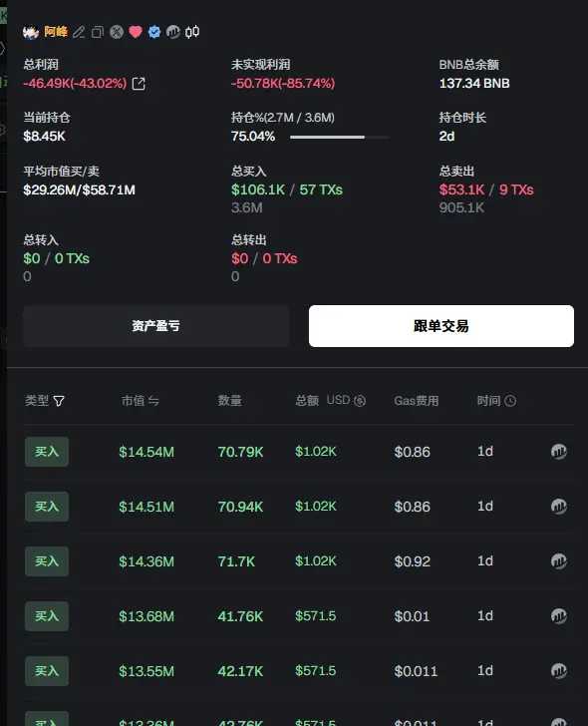The image size is (588, 726).
Task: Open the candlestick chart icon in header
Action: (x=192, y=32)
